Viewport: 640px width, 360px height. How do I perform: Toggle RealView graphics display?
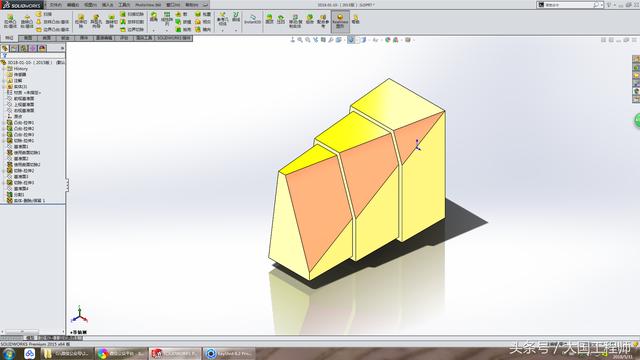click(340, 21)
